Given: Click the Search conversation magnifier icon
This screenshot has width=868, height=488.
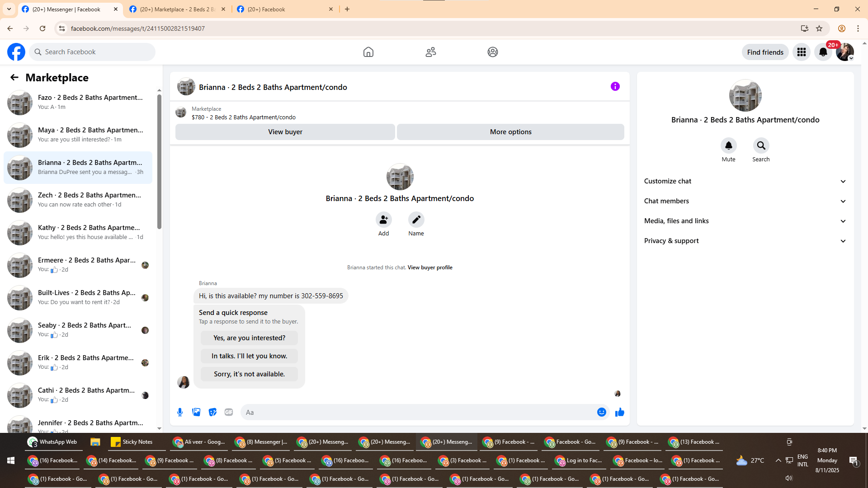Looking at the screenshot, I should pos(761,145).
